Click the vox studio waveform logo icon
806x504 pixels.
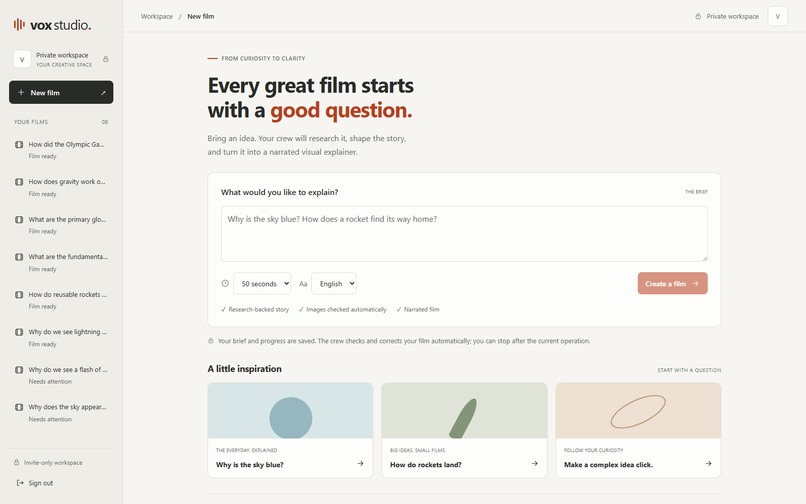pyautogui.click(x=19, y=24)
